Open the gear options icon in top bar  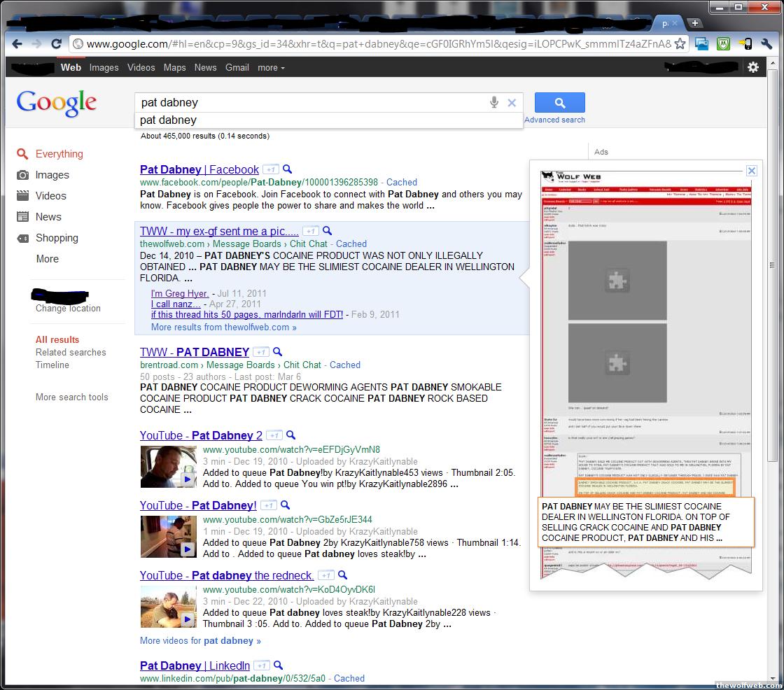pos(753,67)
